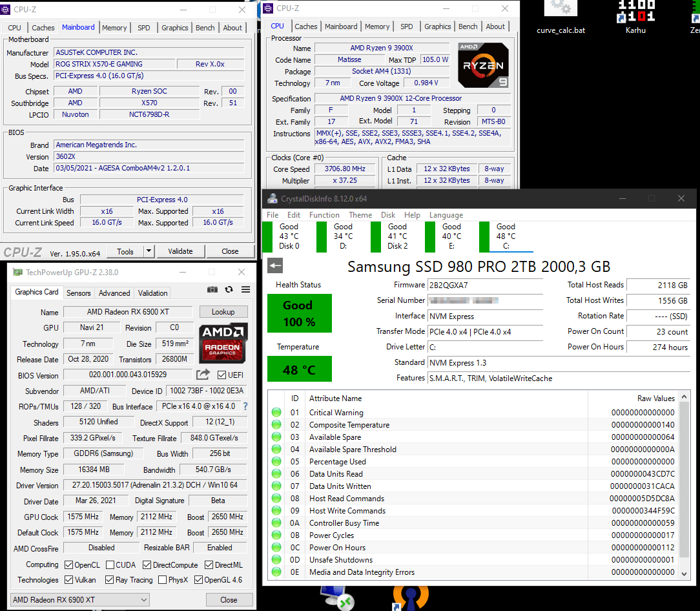The image size is (700, 611).
Task: Open the Bench tab in Mainboard CPU-Z window
Action: coord(205,28)
